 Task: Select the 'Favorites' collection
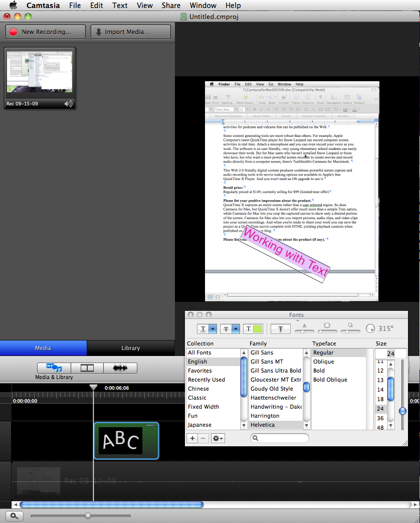pyautogui.click(x=199, y=371)
